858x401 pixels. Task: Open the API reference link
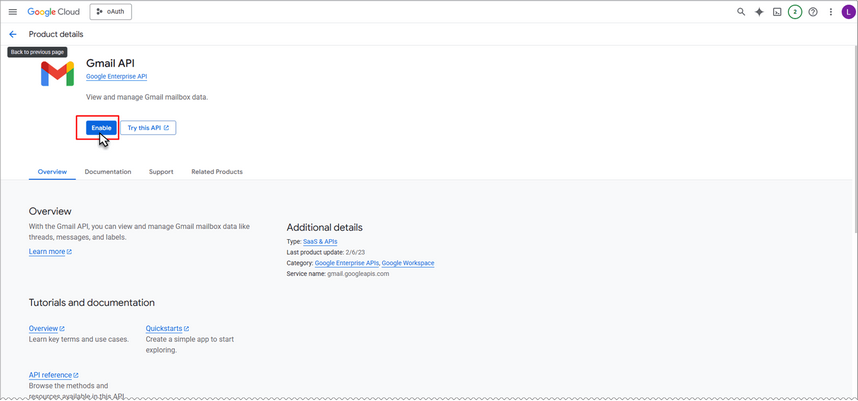[54, 375]
